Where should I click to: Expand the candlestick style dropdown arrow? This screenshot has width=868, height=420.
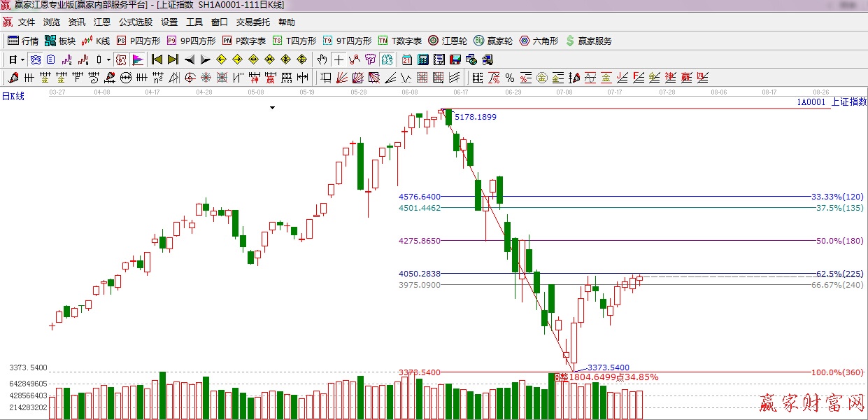tap(108, 59)
